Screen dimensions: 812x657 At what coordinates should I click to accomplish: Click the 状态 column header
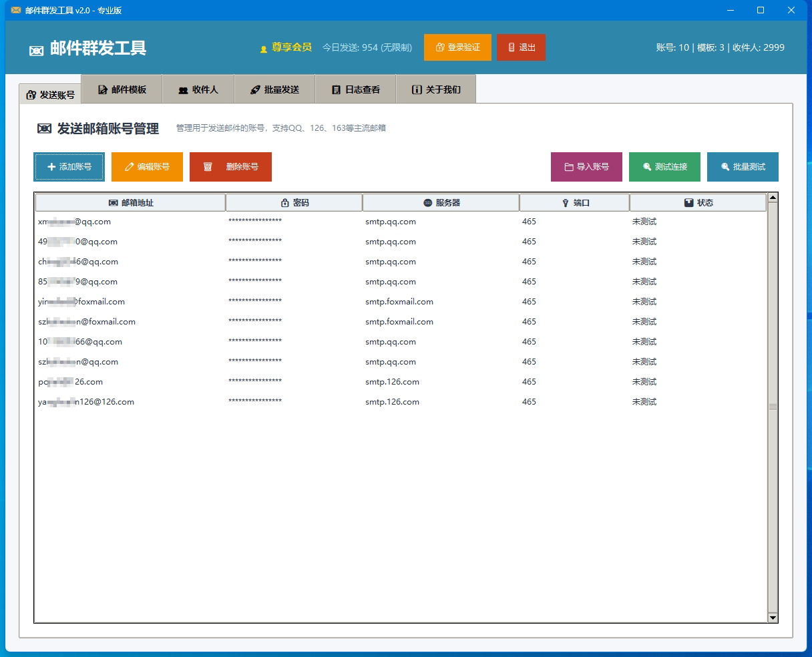pos(698,202)
